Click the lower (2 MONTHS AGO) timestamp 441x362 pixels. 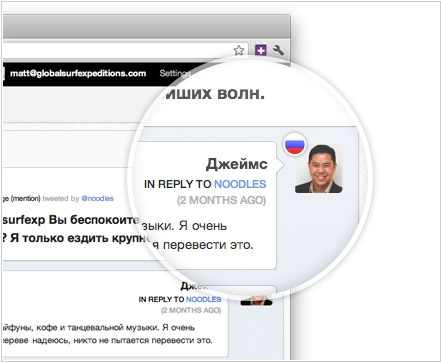191,310
